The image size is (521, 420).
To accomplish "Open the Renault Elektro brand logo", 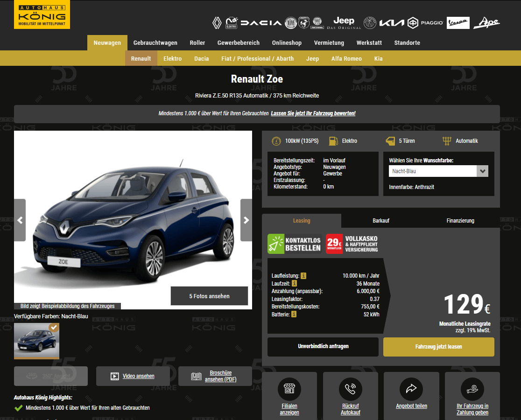I will tap(231, 23).
